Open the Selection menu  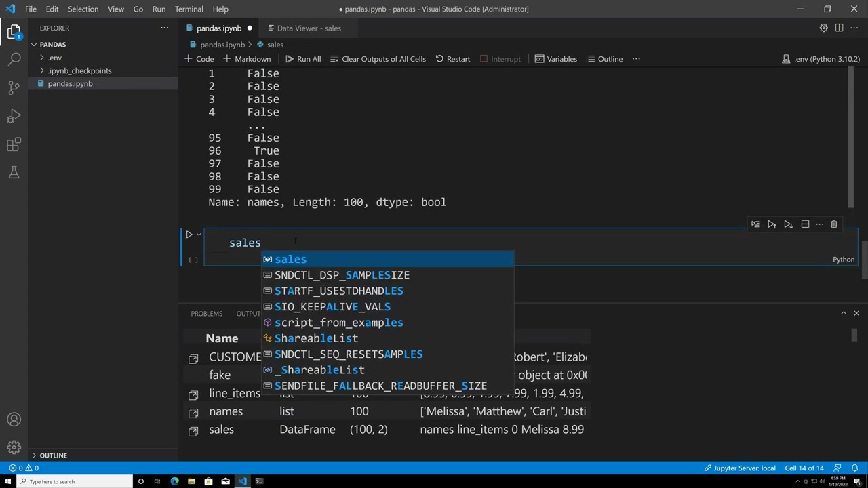point(83,9)
